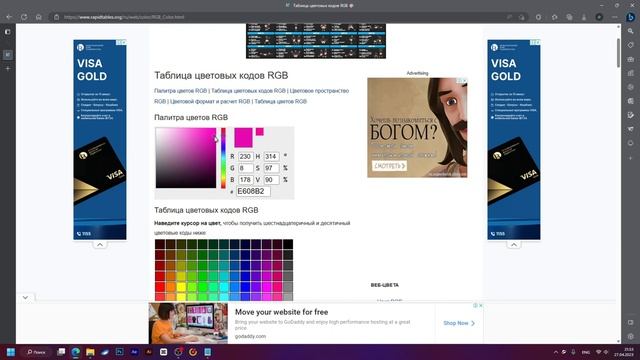Focus the R value field showing 230

tap(246, 156)
